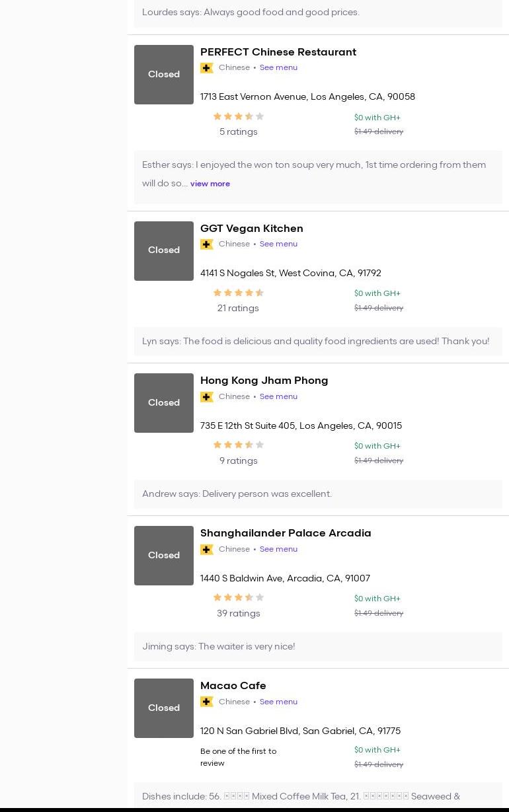The width and height of the screenshot is (509, 812).
Task: Click star rating for PERFECT Chinese Restaurant
Action: tap(238, 116)
